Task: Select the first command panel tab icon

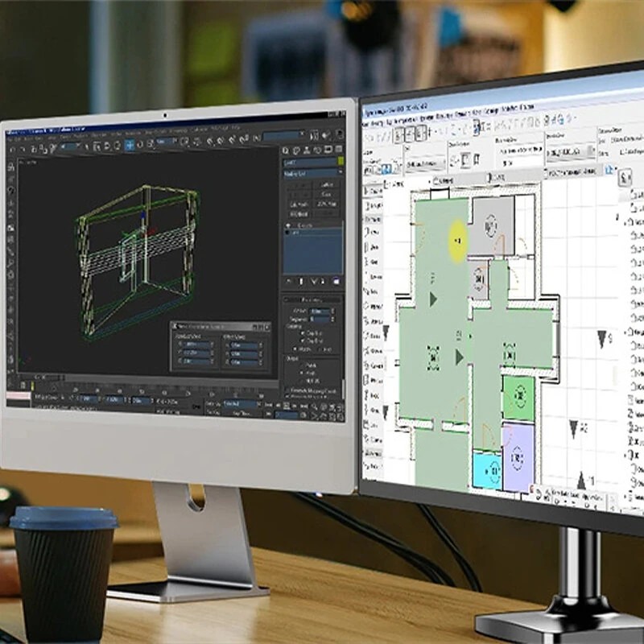Action: [x=287, y=151]
